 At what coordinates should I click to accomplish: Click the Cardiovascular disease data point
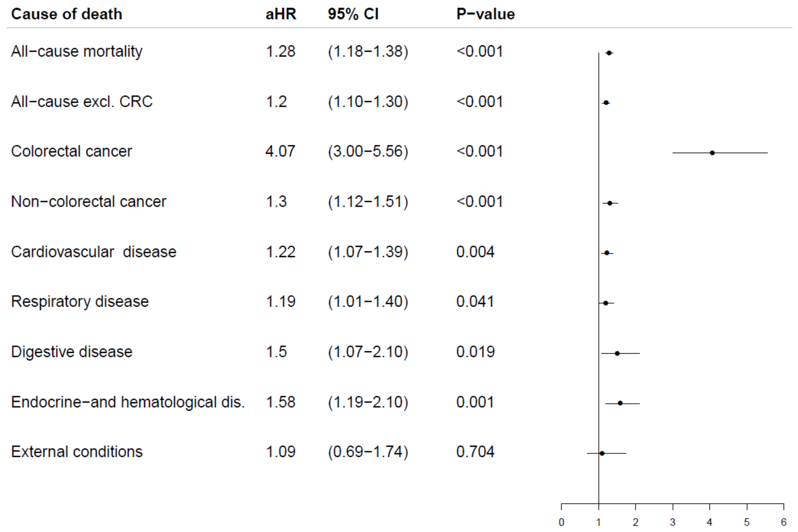(607, 253)
